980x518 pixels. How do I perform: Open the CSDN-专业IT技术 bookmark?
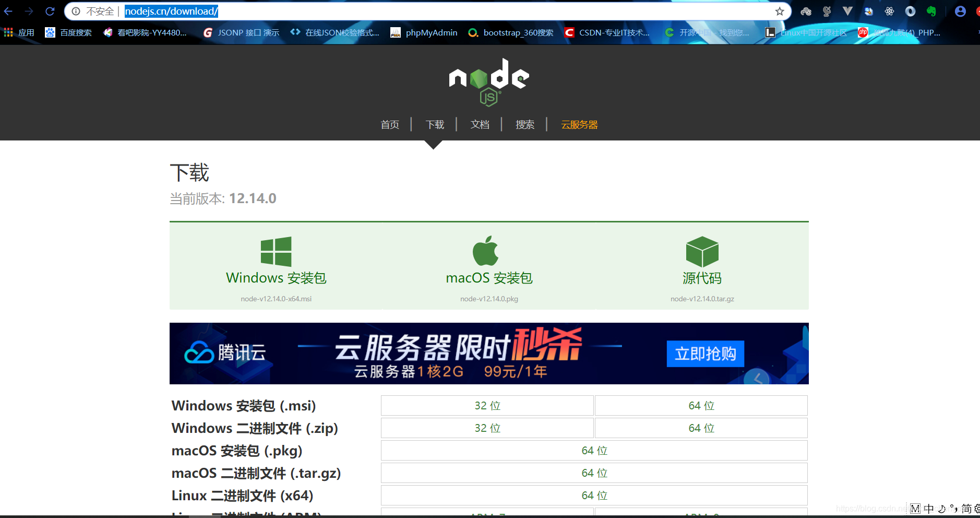pyautogui.click(x=607, y=32)
